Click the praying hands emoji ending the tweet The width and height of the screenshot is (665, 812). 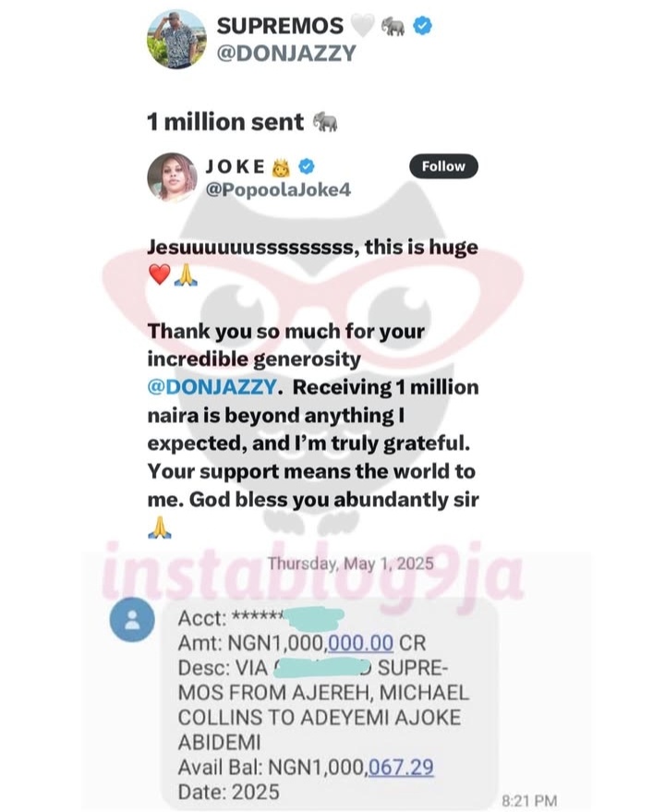click(x=160, y=527)
